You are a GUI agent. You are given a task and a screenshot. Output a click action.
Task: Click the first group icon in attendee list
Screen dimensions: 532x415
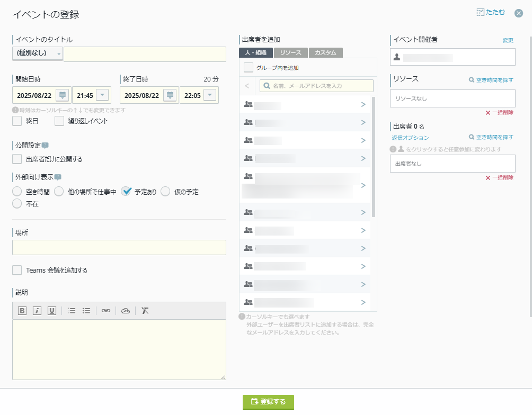(x=249, y=104)
